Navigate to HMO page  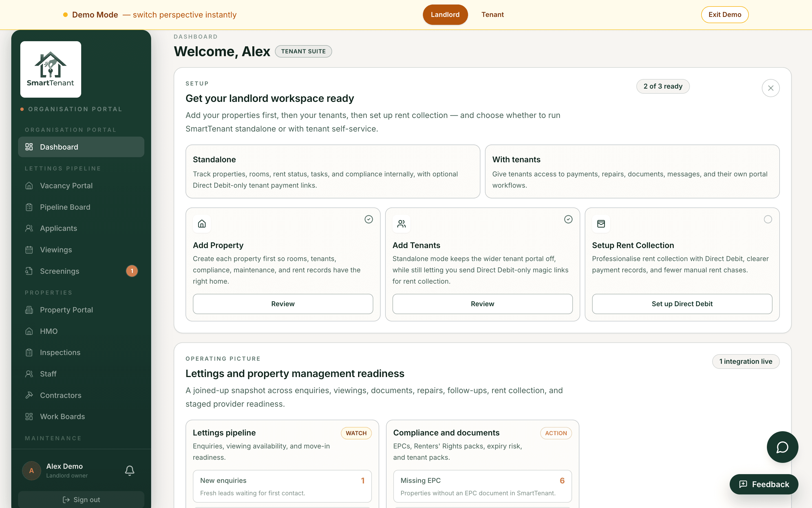(x=81, y=331)
